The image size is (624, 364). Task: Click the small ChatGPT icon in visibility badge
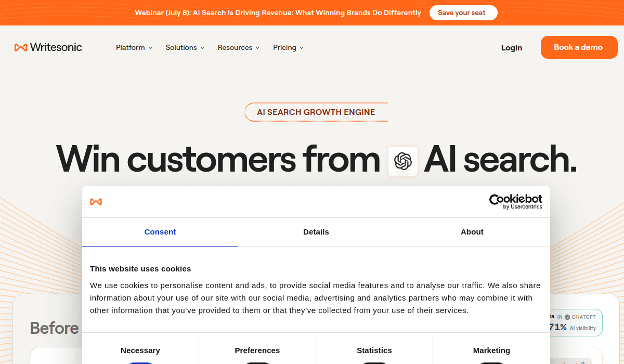567,317
